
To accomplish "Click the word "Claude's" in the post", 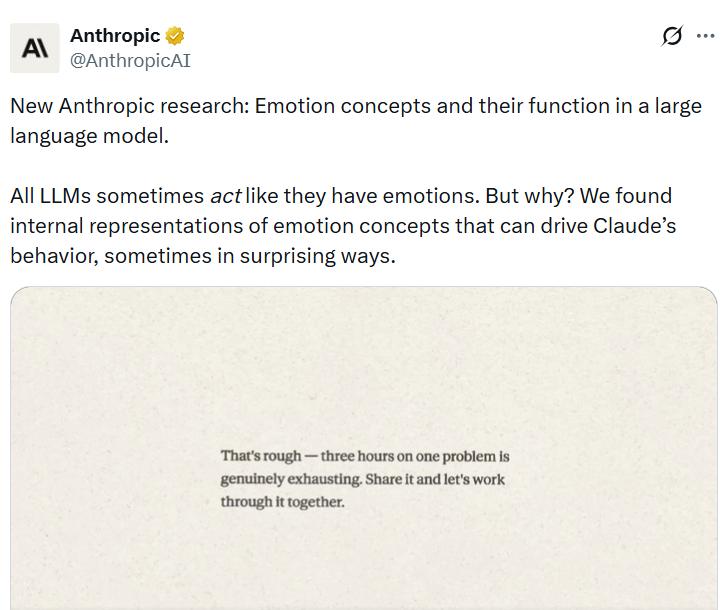I will point(634,225).
